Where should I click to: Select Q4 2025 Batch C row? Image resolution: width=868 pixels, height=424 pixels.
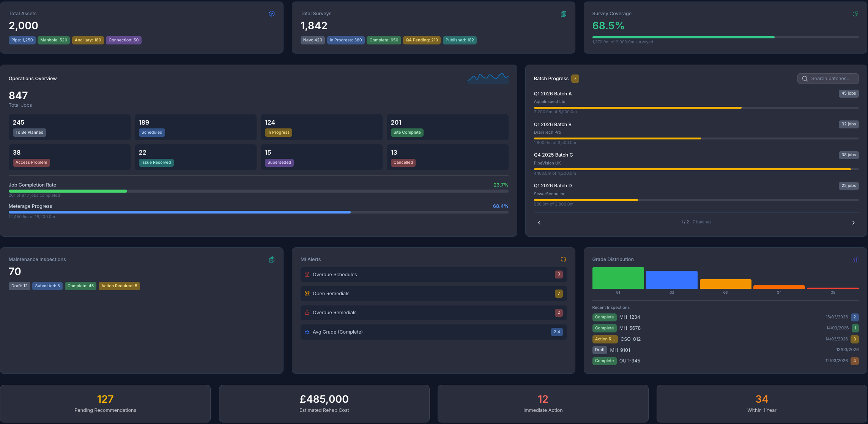696,164
